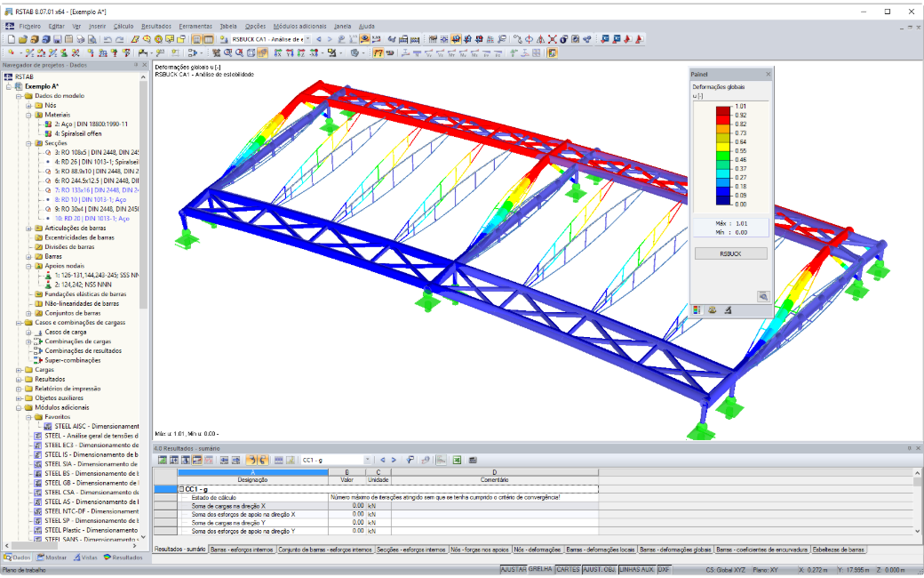Open the RSBUCK CA1 load case dropdown

[307, 39]
